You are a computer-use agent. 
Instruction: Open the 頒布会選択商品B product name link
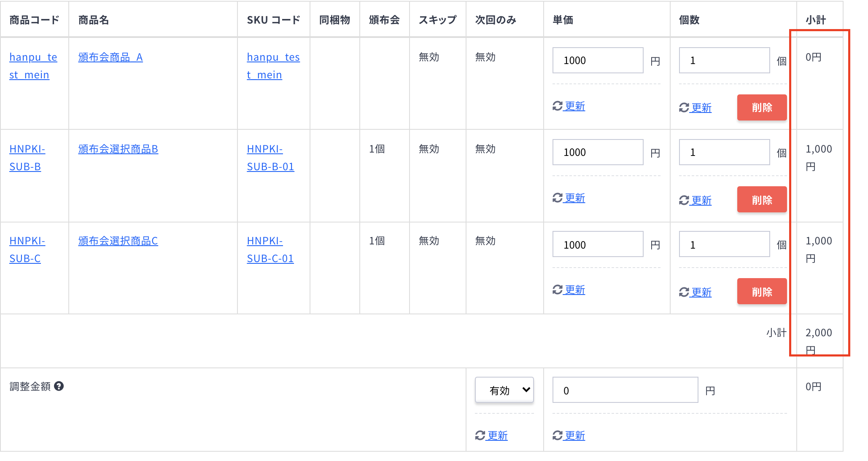coord(118,149)
